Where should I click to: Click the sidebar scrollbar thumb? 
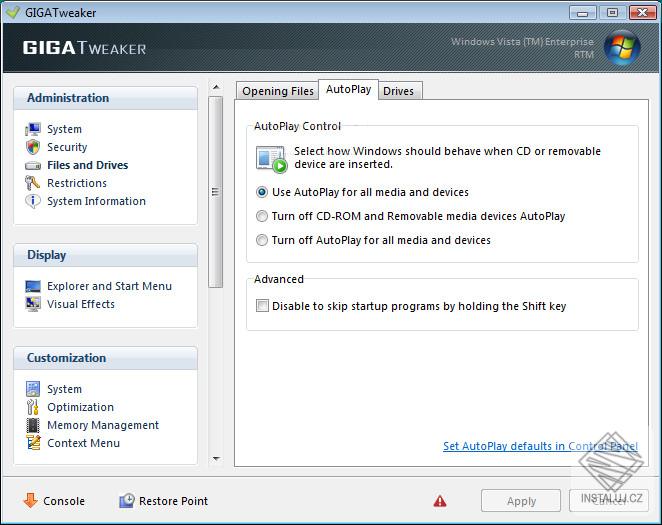click(x=216, y=192)
